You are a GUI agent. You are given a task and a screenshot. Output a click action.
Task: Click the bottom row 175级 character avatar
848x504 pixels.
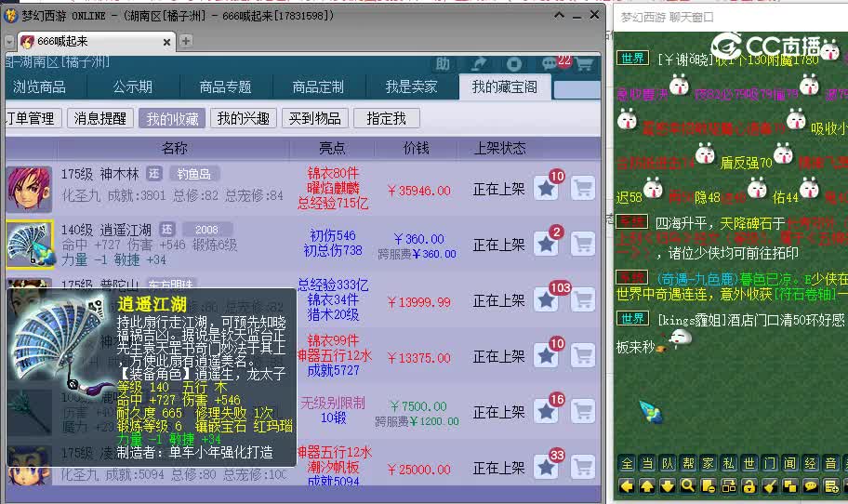pos(29,466)
